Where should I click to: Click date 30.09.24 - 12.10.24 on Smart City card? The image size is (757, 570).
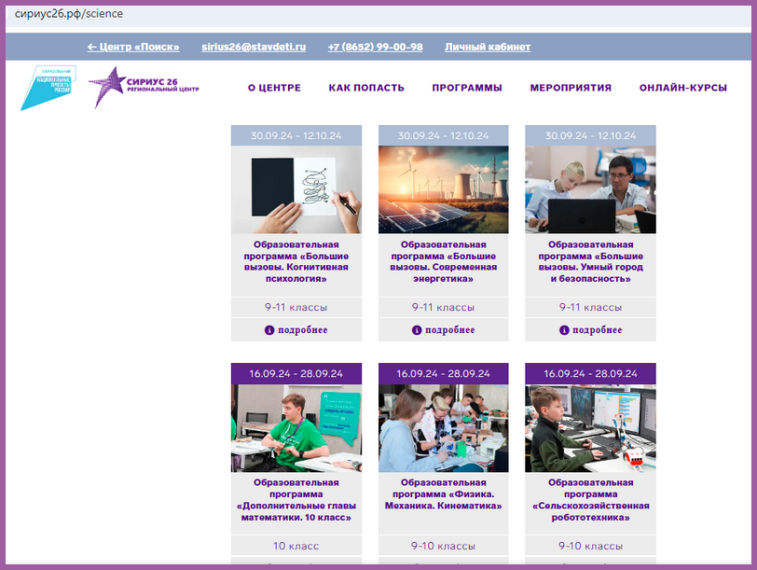590,136
